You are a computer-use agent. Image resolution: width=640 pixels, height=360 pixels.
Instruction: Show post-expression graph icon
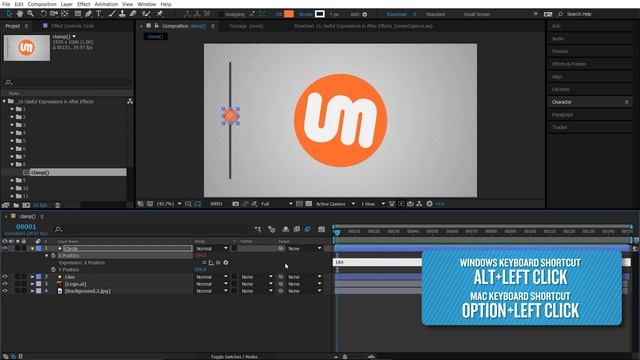point(211,262)
